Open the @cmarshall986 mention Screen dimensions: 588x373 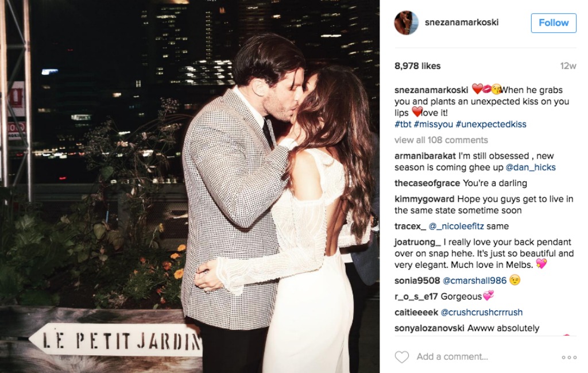click(474, 280)
